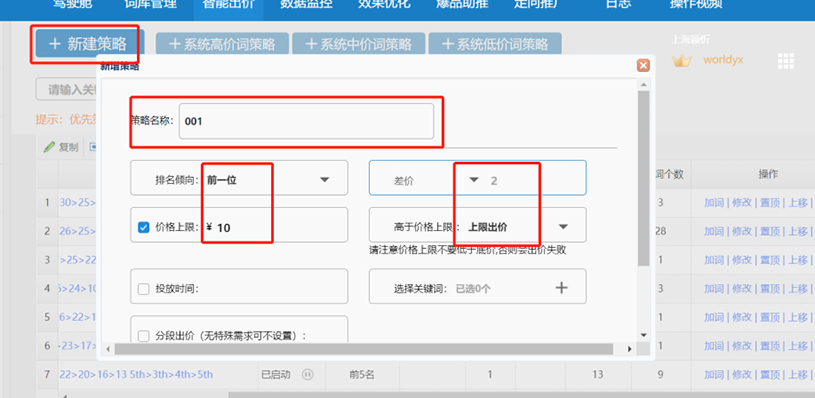The width and height of the screenshot is (815, 398).
Task: Click 上移 in row 2
Action: 797,231
